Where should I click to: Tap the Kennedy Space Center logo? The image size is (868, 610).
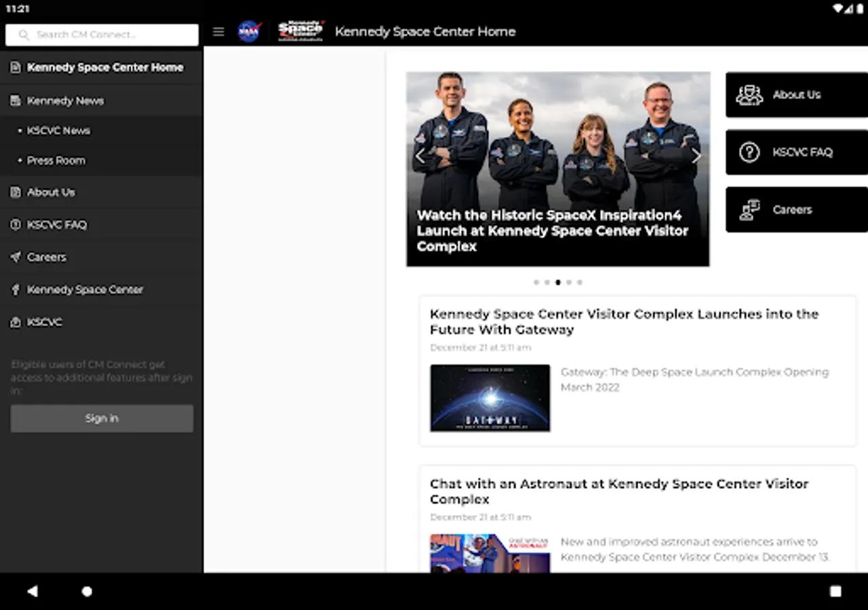(x=300, y=31)
